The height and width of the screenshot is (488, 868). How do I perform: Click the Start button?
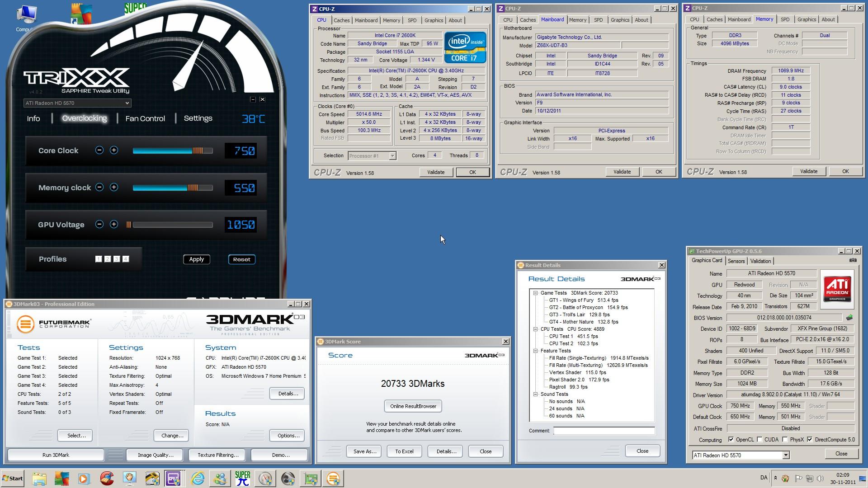(x=13, y=479)
